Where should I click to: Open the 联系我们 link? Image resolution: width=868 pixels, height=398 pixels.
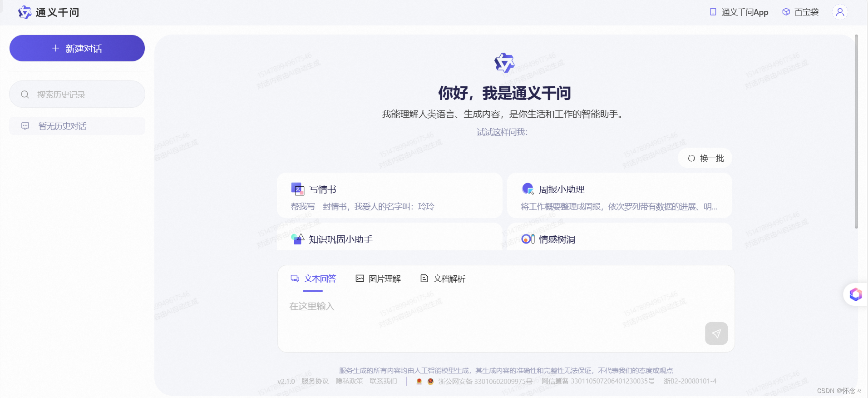pos(383,381)
